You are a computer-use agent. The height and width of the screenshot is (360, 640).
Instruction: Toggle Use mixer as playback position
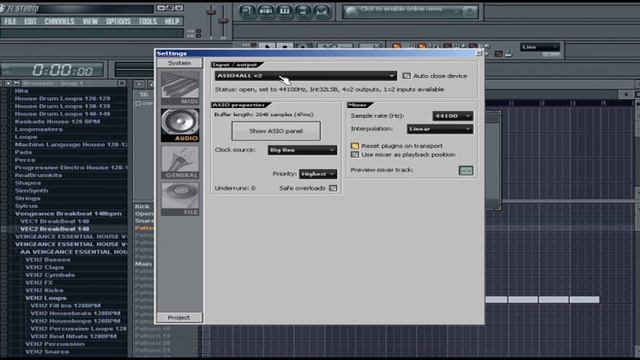(355, 155)
